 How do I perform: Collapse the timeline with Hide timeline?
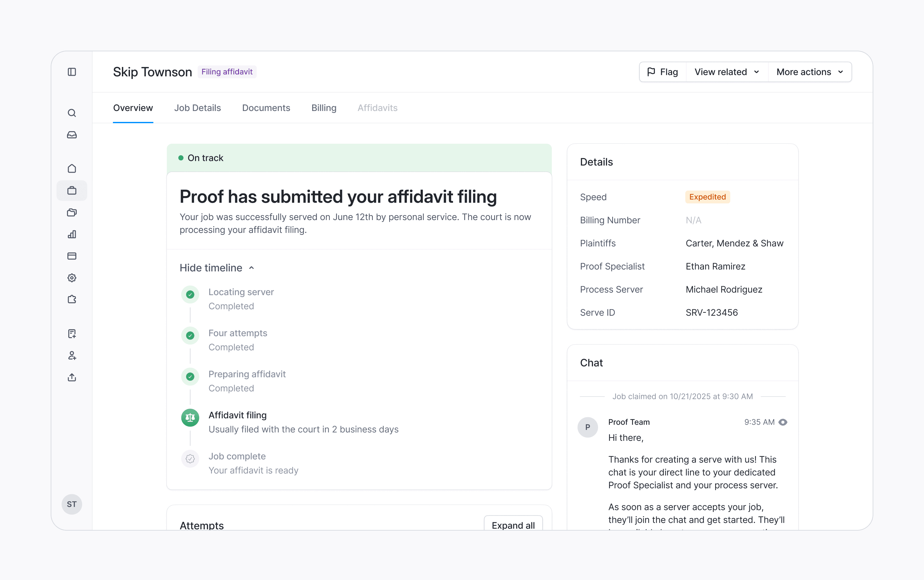coord(217,268)
